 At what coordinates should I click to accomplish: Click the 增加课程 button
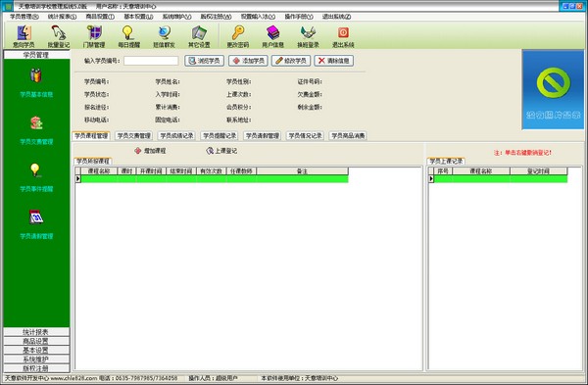(150, 151)
